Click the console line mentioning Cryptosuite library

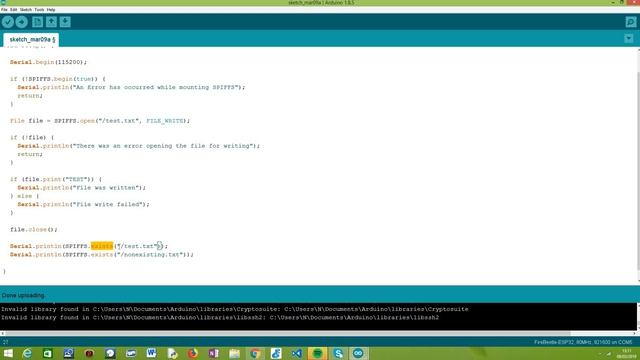[235, 309]
